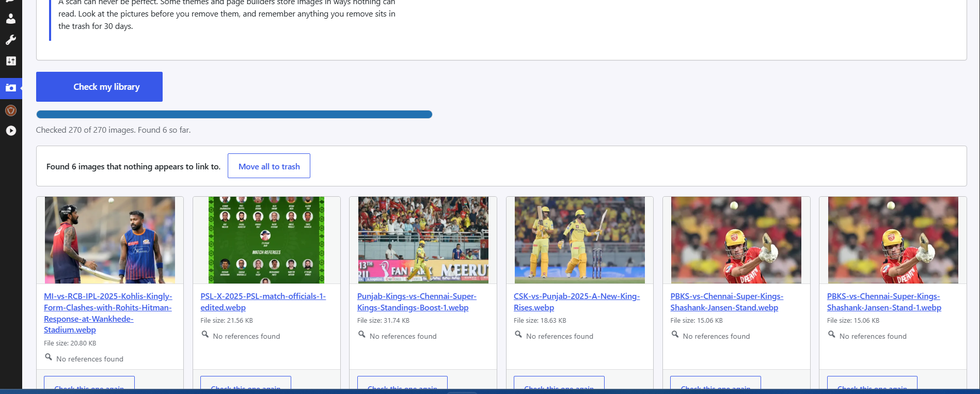Click 'File size: 18.63 KB' text
This screenshot has width=980, height=394.
pos(540,320)
